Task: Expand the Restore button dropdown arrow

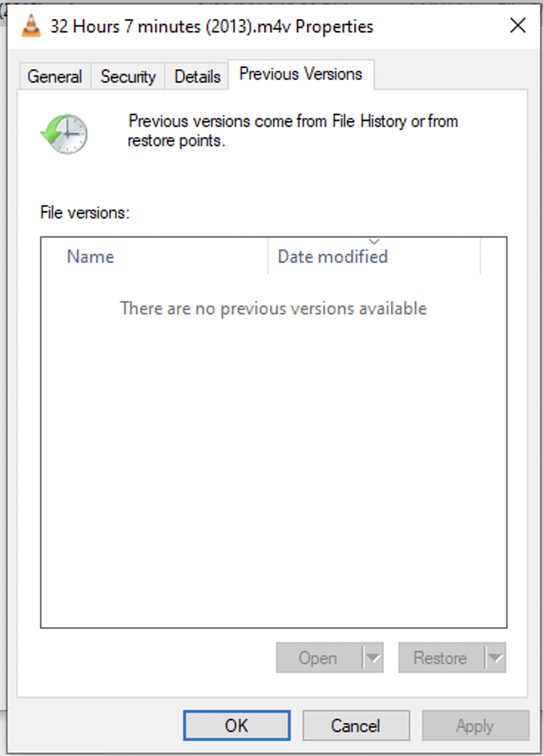Action: 495,658
